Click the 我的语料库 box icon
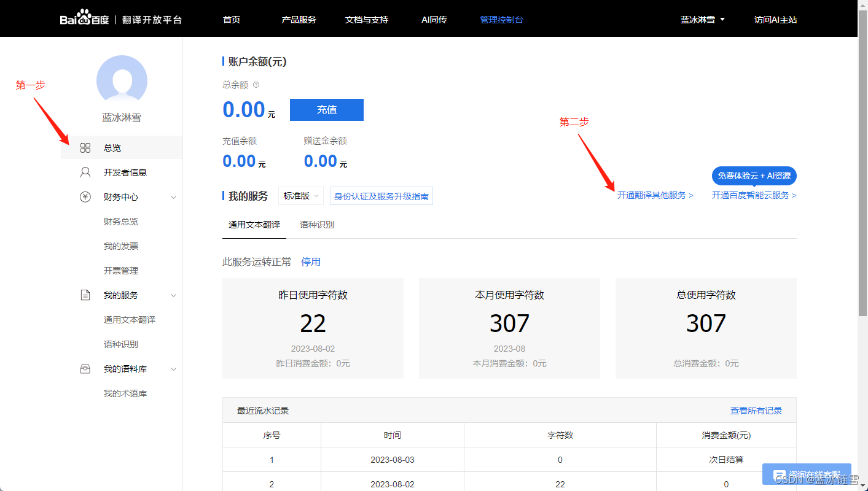This screenshot has width=868, height=491. (85, 369)
